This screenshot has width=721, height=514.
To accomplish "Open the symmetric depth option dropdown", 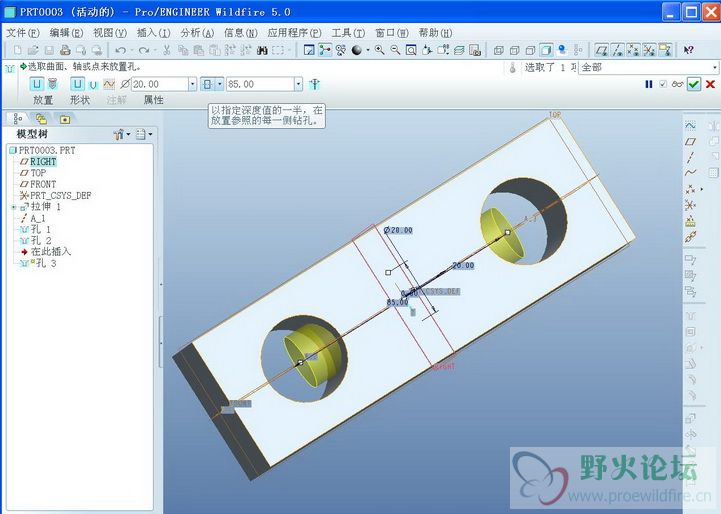I will point(220,84).
